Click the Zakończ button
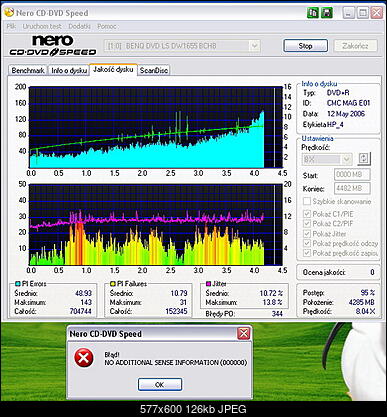 (355, 46)
